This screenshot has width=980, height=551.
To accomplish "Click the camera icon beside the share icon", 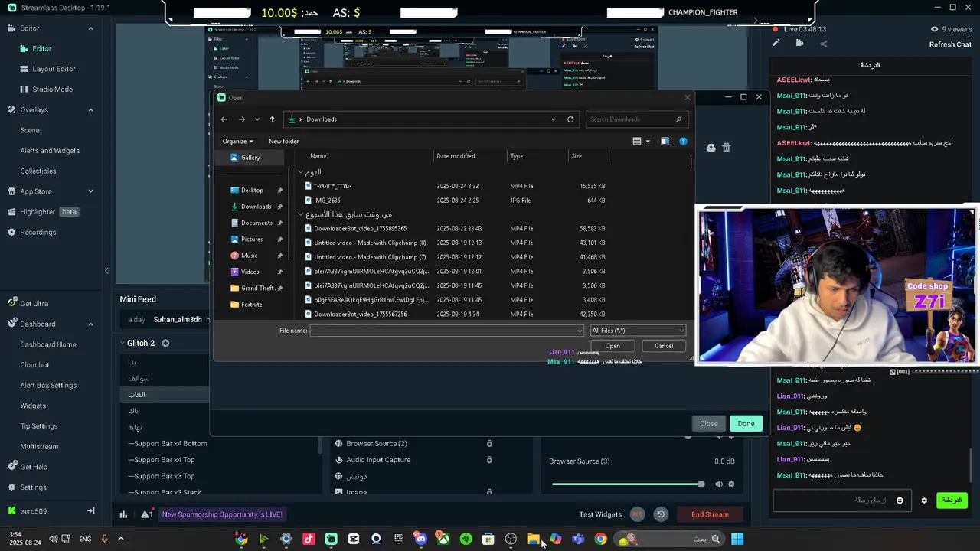I will pyautogui.click(x=799, y=44).
